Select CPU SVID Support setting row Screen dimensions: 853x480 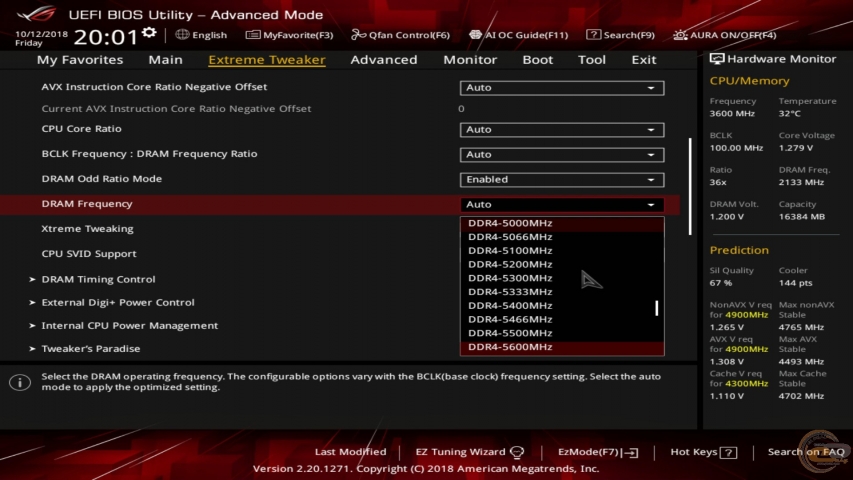click(89, 254)
